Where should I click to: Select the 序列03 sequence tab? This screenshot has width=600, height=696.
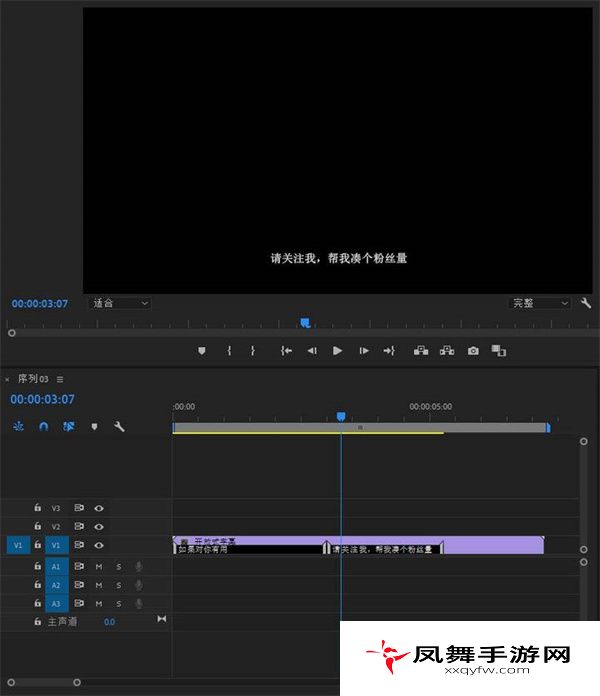[x=33, y=379]
